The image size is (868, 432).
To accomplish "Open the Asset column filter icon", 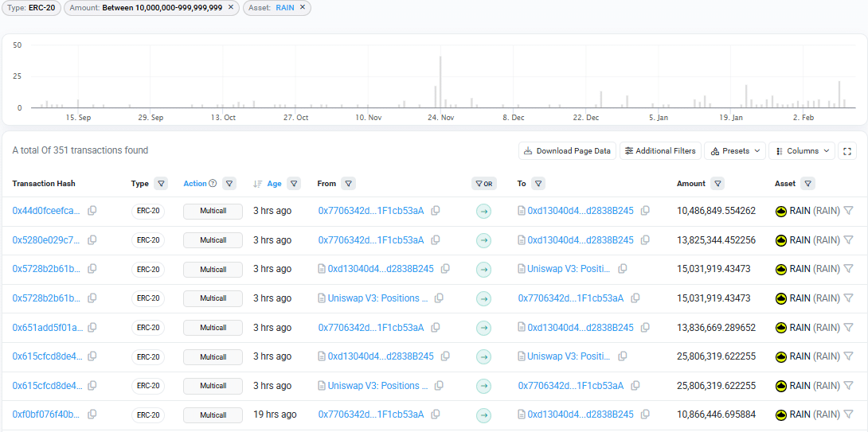I will (x=808, y=184).
